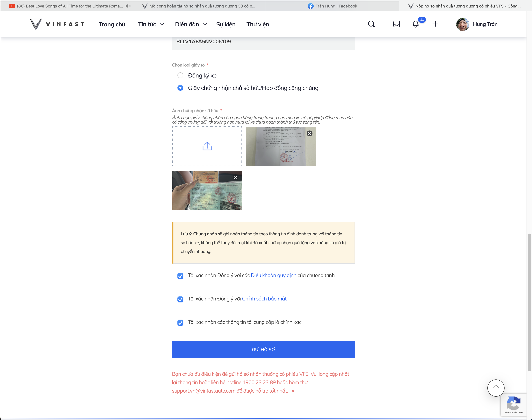Remove the vehicle registration card photo
This screenshot has height=420, width=532.
tap(235, 177)
